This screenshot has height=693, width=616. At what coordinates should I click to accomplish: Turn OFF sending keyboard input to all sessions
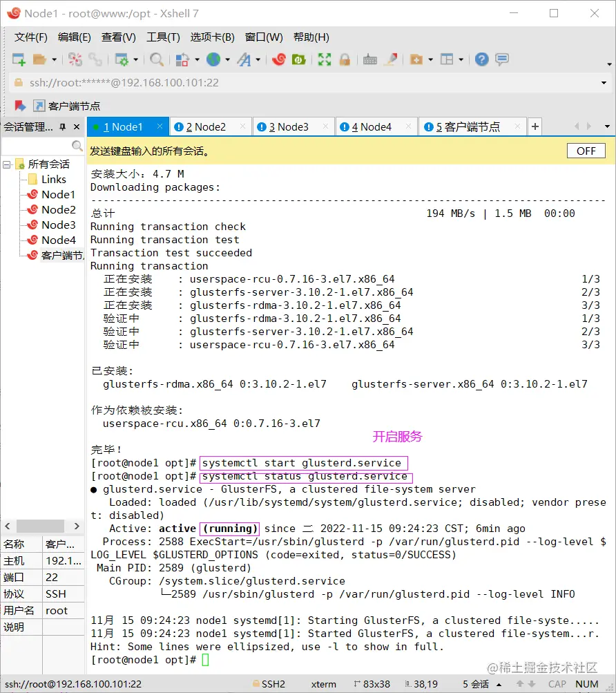[x=586, y=151]
